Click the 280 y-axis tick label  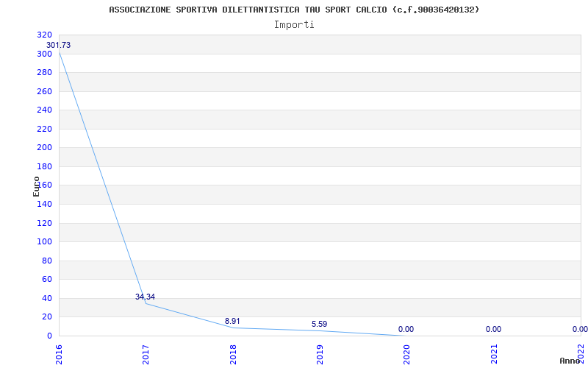pos(44,72)
